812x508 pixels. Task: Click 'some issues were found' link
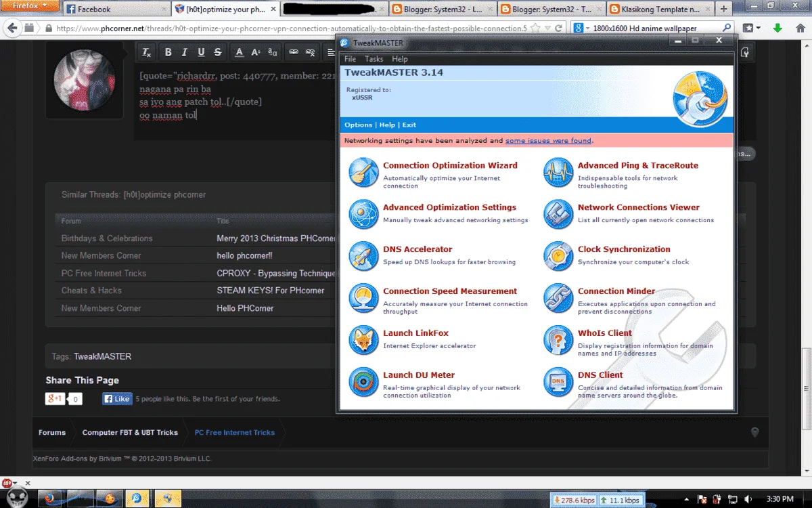548,141
